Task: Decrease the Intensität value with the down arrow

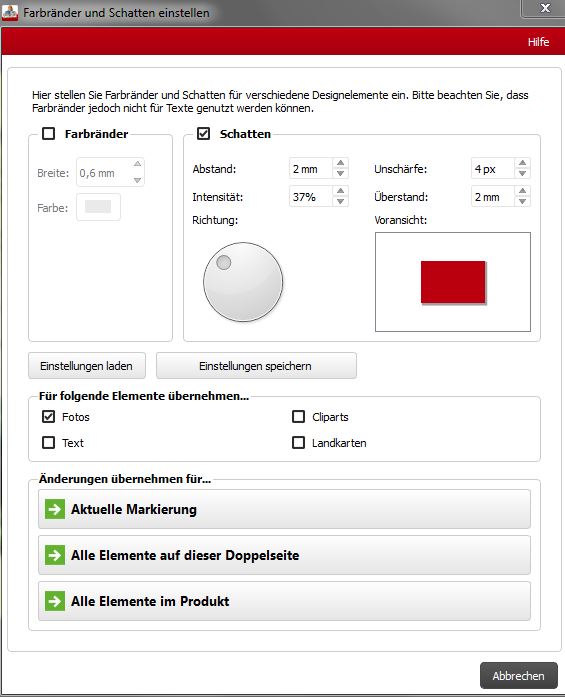Action: tap(341, 201)
